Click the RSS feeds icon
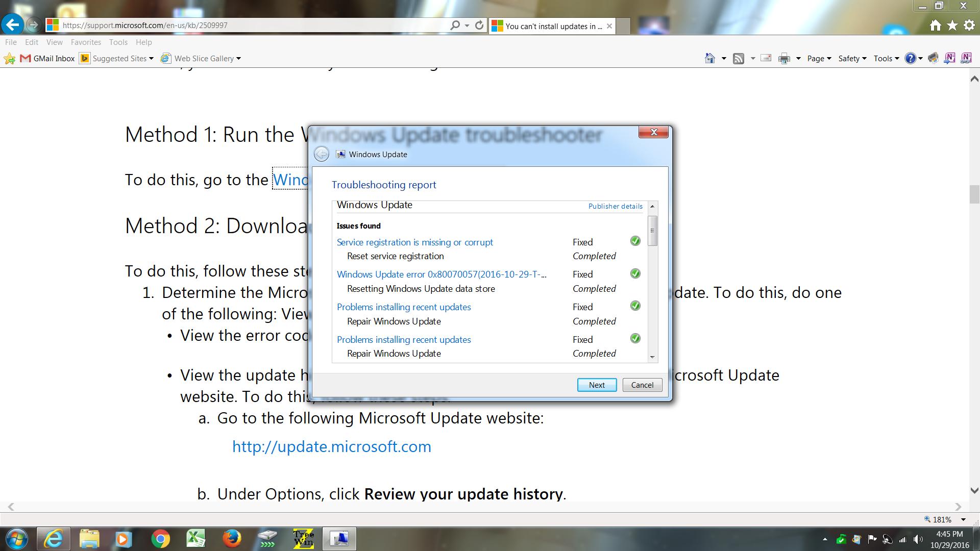Screen dimensions: 980x551 click(x=738, y=58)
